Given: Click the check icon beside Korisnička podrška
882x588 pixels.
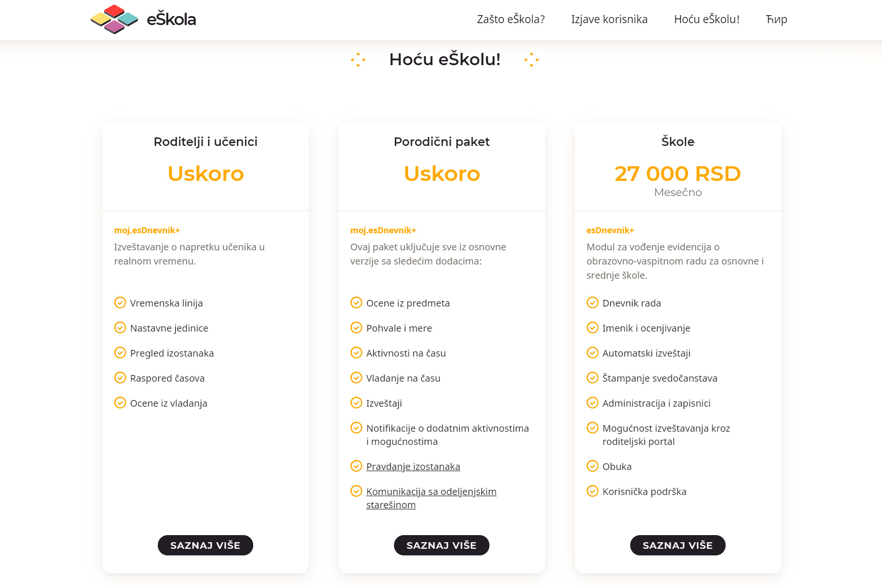Looking at the screenshot, I should (592, 491).
